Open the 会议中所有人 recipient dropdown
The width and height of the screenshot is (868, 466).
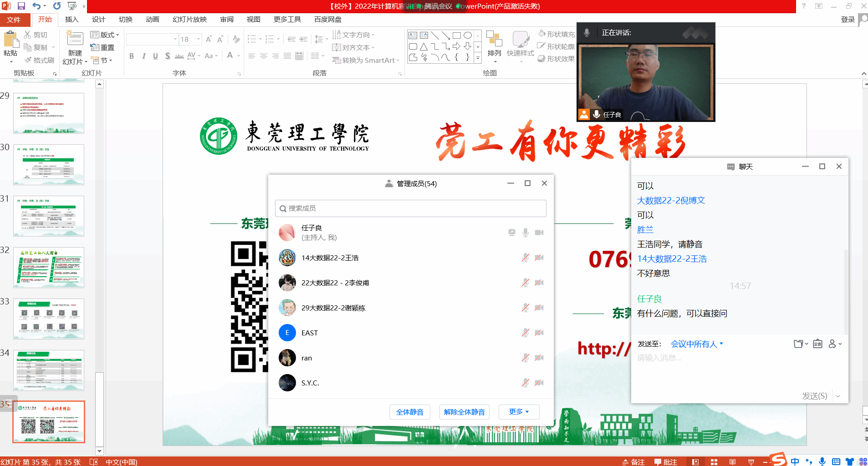pos(696,344)
